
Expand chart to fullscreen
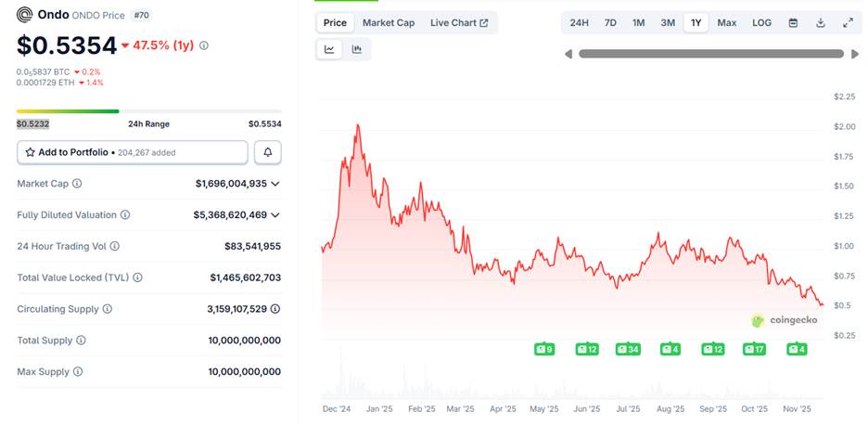tap(848, 22)
